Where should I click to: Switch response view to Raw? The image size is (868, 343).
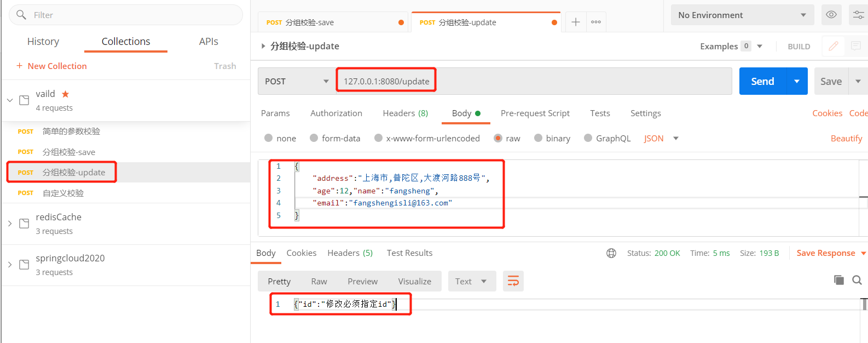319,281
